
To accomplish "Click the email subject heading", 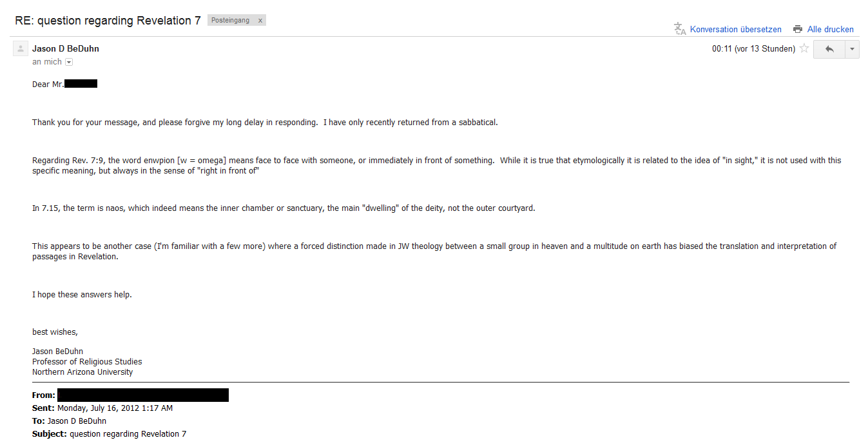I will pyautogui.click(x=108, y=21).
